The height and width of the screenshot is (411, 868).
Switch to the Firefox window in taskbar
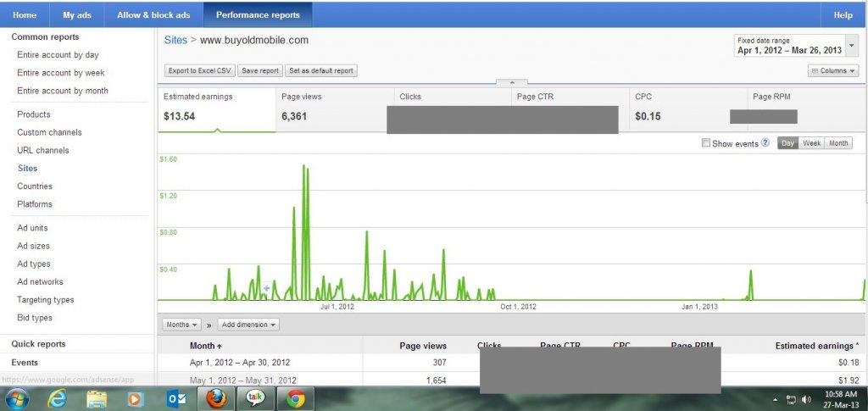pyautogui.click(x=216, y=398)
